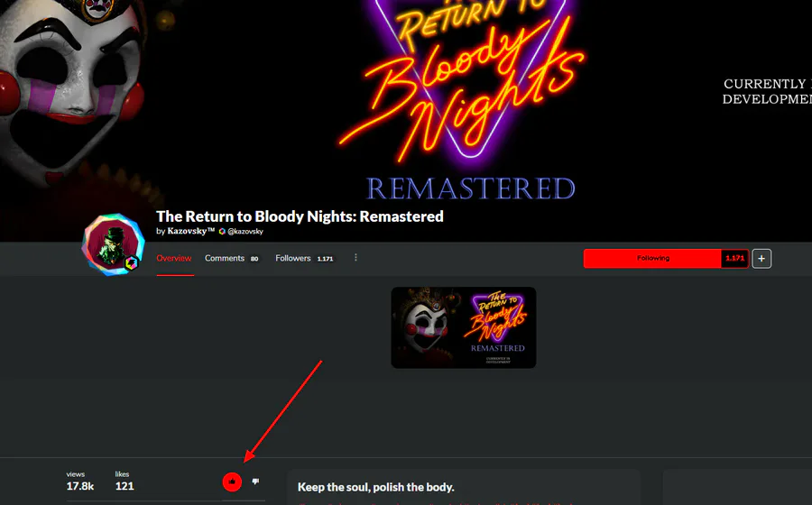Click the Kazovsky™ developer name
This screenshot has width=812, height=505.
click(x=191, y=231)
